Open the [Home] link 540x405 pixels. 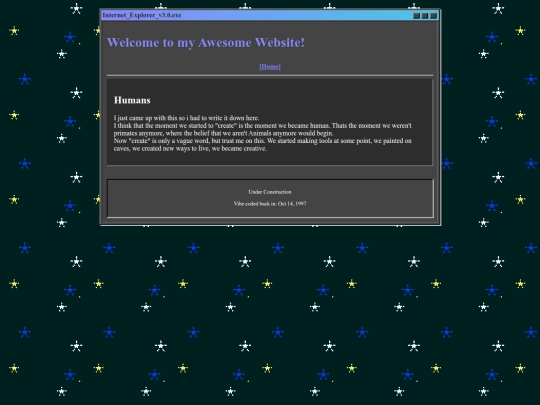coord(270,67)
